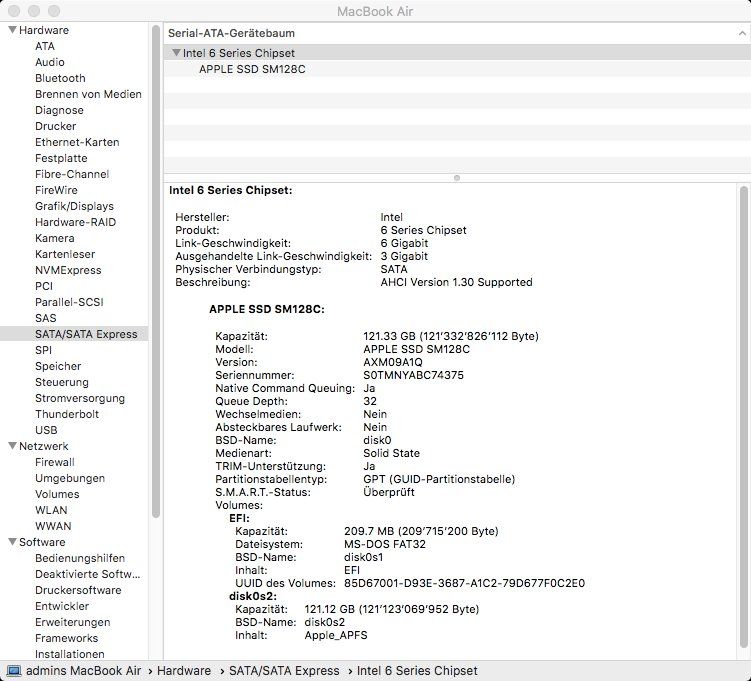Open Volumes under Netzwerk
The width and height of the screenshot is (751, 681).
coord(57,494)
